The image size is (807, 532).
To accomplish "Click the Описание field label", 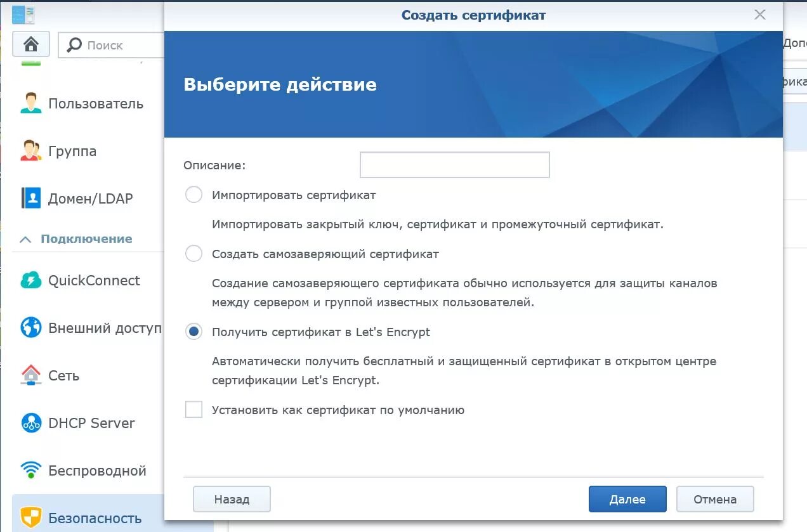I will [x=214, y=165].
